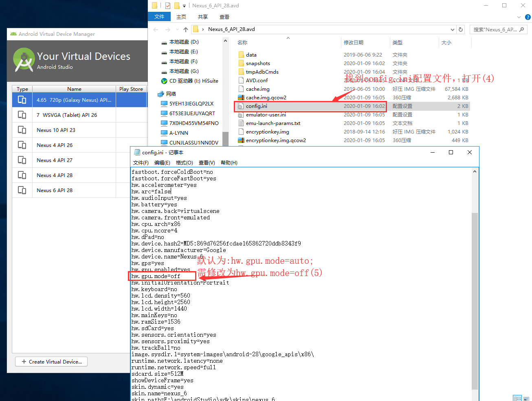Click the Create Virtual Device button
532x401 pixels.
point(51,362)
